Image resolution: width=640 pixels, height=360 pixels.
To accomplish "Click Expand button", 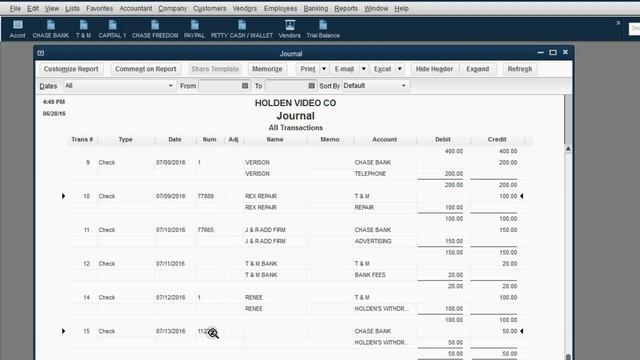I will pos(478,69).
